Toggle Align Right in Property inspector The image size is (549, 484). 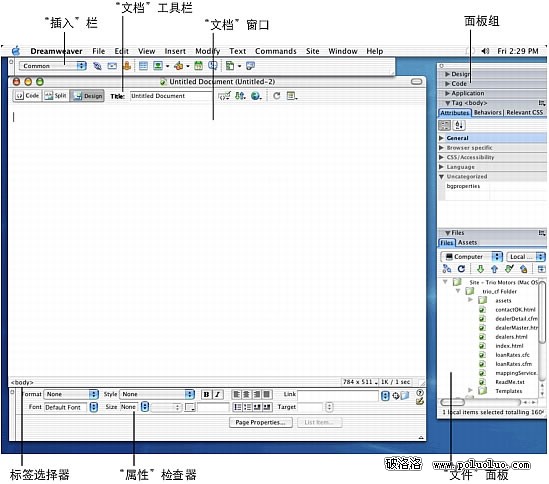point(257,395)
